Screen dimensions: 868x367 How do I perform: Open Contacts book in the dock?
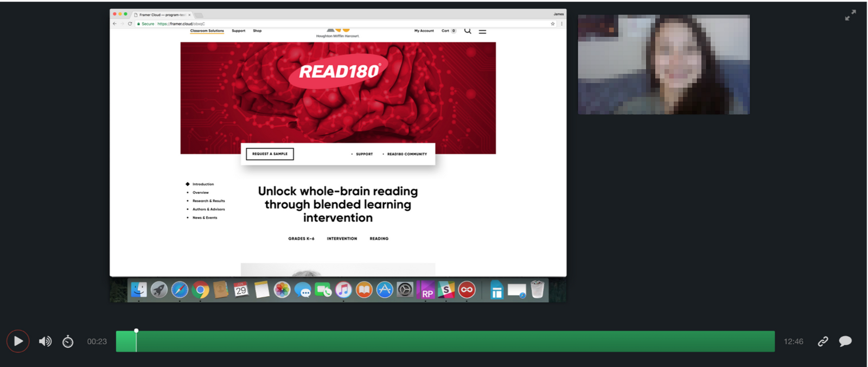220,290
